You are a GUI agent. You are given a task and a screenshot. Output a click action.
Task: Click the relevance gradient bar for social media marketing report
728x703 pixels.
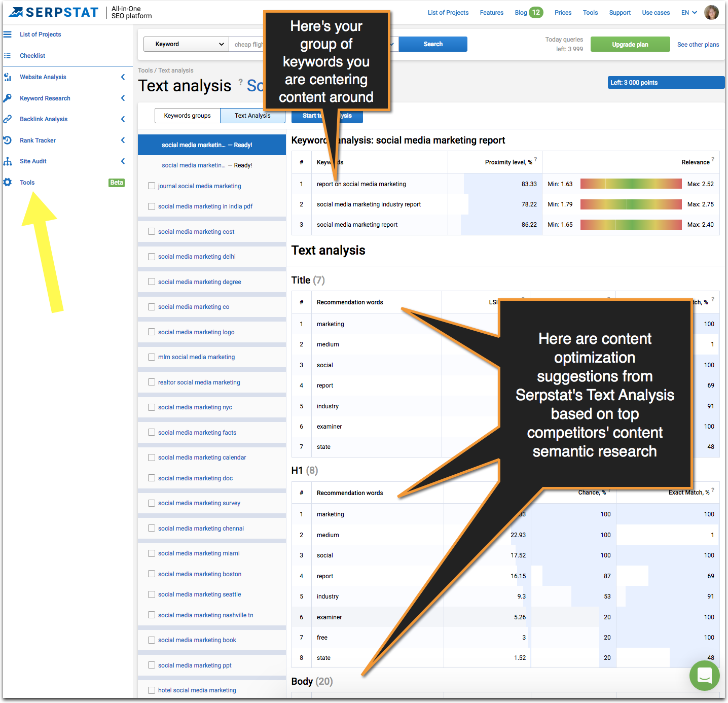coord(630,224)
